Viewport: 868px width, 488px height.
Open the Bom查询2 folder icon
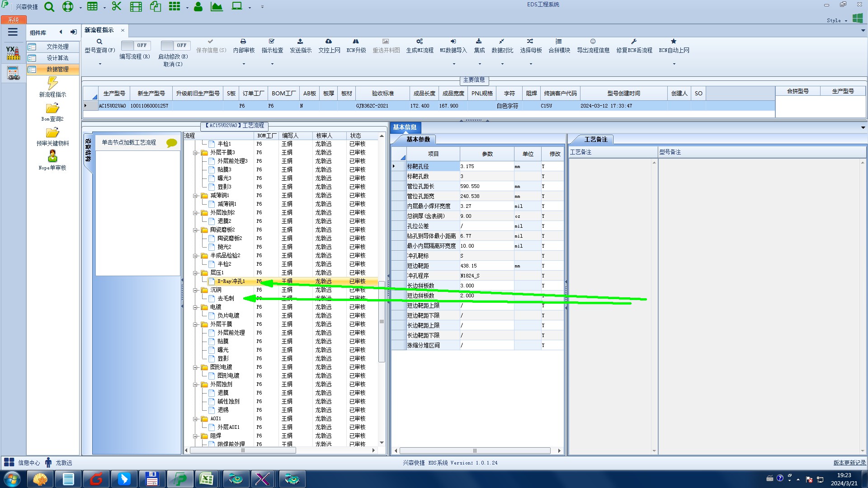click(x=52, y=108)
